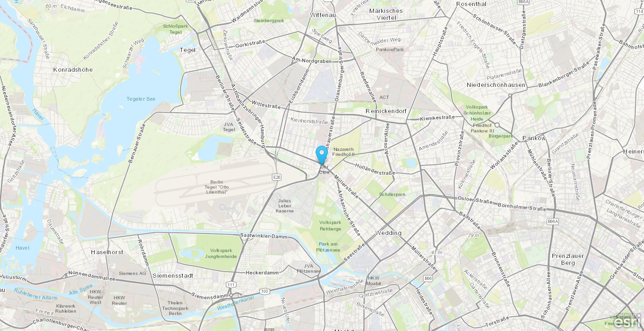
Task: Click the Prenzlauer Berg district label
Action: coord(568,259)
